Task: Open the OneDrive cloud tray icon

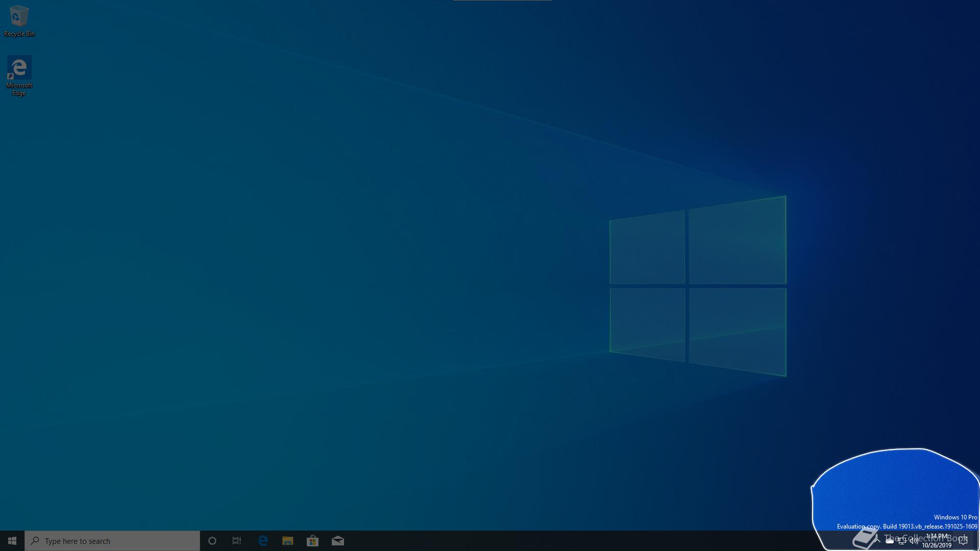Action: 890,541
